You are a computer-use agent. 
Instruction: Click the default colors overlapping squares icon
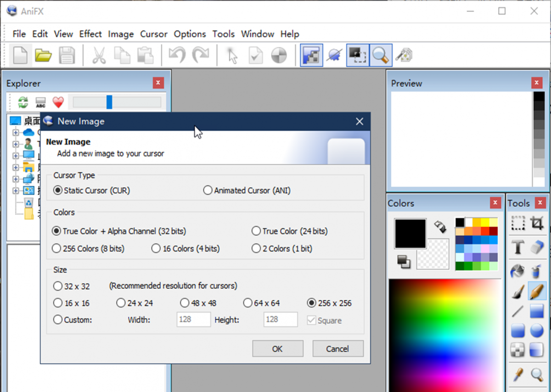click(404, 261)
